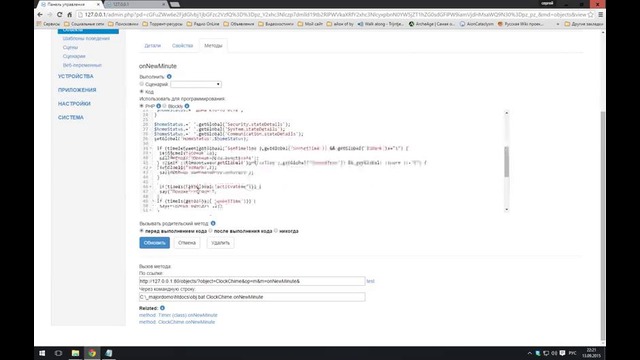Open Windows Start menu

(42, 353)
